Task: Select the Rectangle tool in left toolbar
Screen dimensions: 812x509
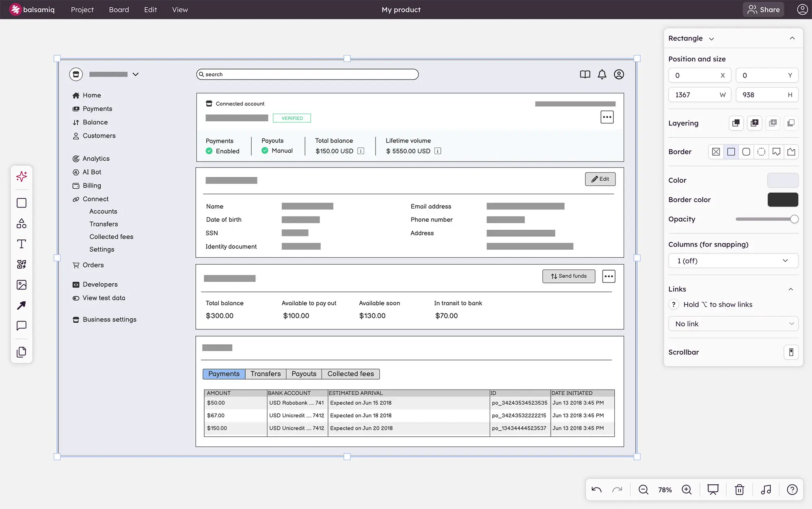Action: click(22, 203)
